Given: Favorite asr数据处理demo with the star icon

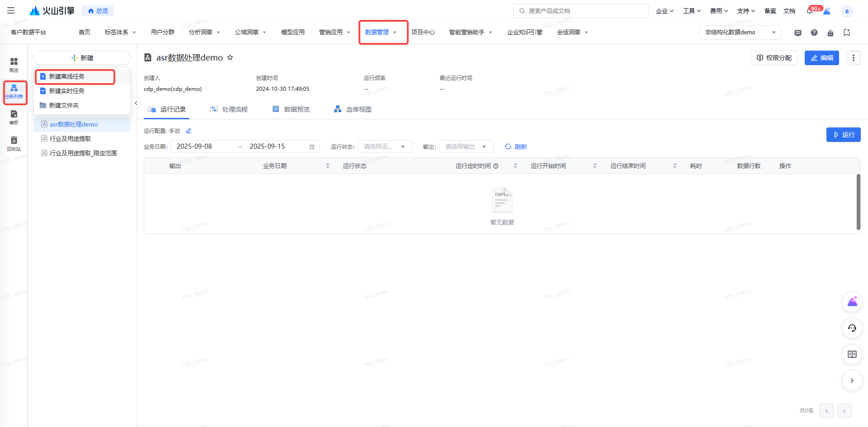Looking at the screenshot, I should click(x=230, y=57).
